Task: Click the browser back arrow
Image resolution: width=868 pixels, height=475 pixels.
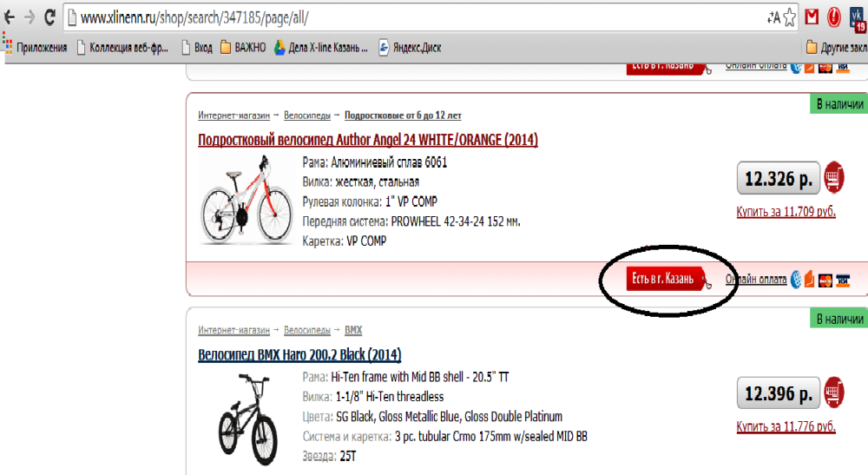Action: (10, 17)
